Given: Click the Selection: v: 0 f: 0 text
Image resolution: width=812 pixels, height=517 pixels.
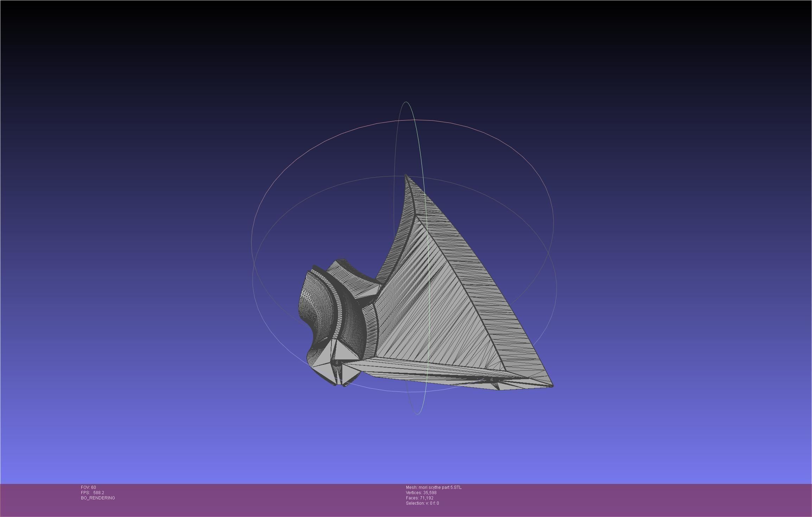Looking at the screenshot, I should [422, 503].
